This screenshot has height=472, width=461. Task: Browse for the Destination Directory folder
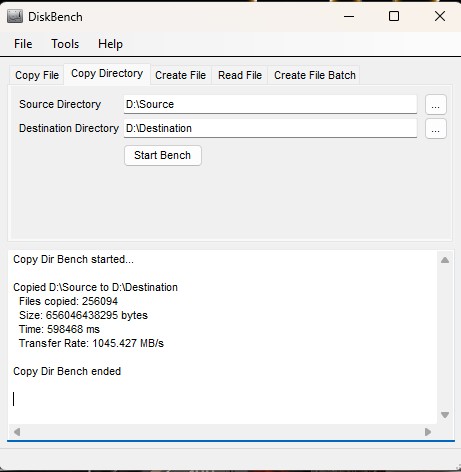pos(436,129)
